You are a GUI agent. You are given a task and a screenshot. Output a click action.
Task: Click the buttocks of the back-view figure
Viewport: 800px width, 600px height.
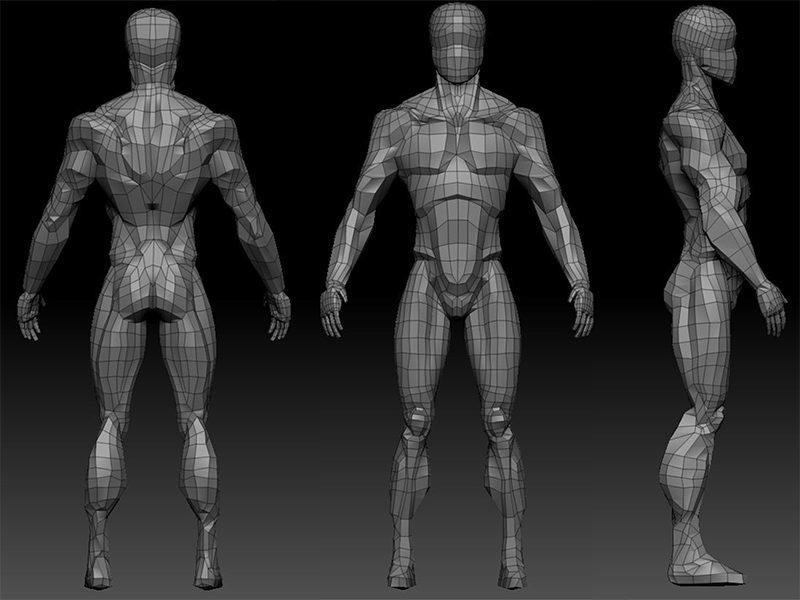coord(154,285)
